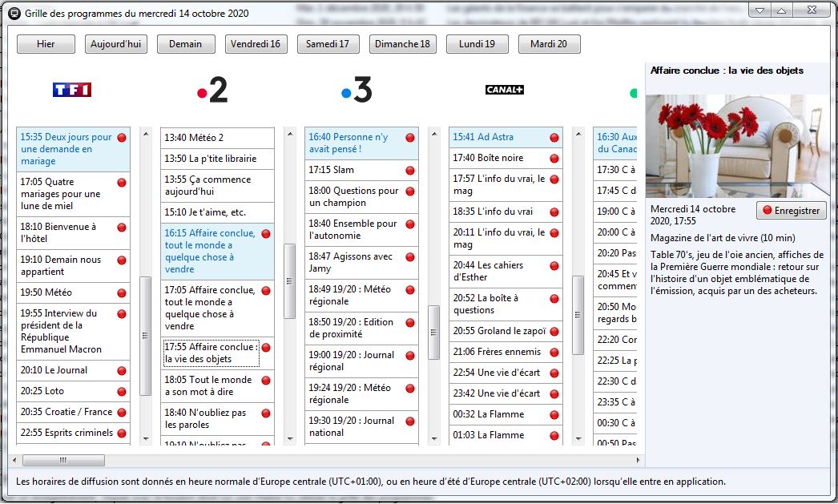Click the record dot for 22:55 Esprits criminels
Image resolution: width=838 pixels, height=504 pixels.
122,433
